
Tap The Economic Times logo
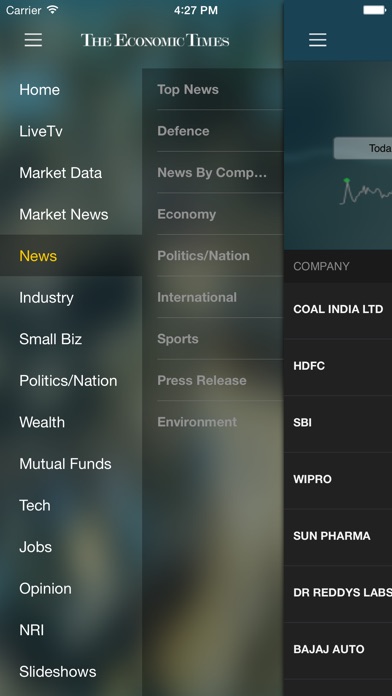pyautogui.click(x=155, y=40)
